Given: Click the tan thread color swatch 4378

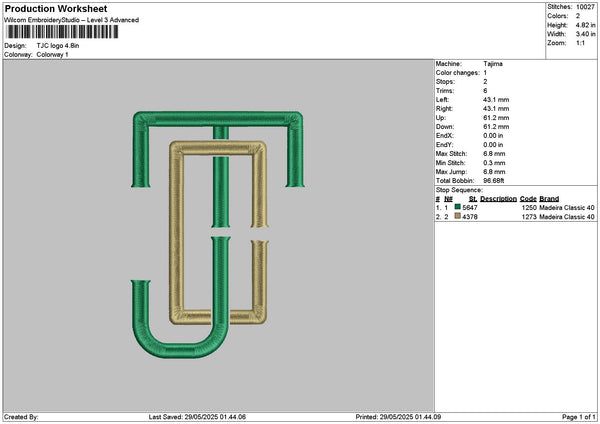Looking at the screenshot, I should pyautogui.click(x=457, y=216).
